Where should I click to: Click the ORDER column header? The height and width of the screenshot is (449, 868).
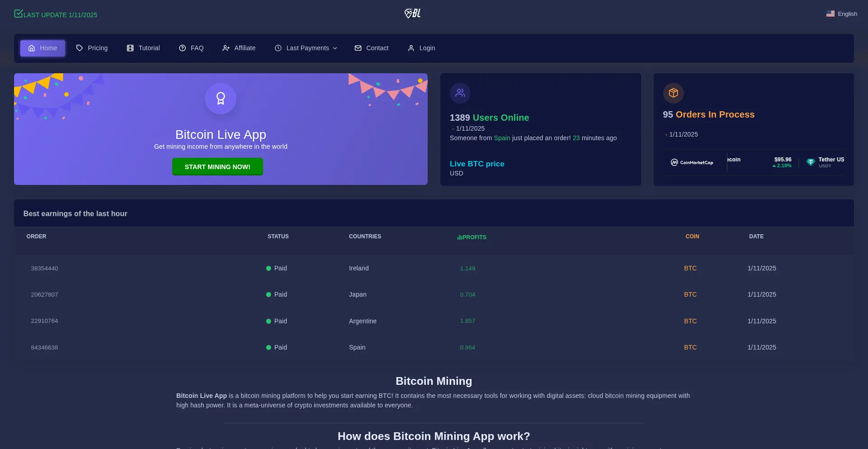36,236
